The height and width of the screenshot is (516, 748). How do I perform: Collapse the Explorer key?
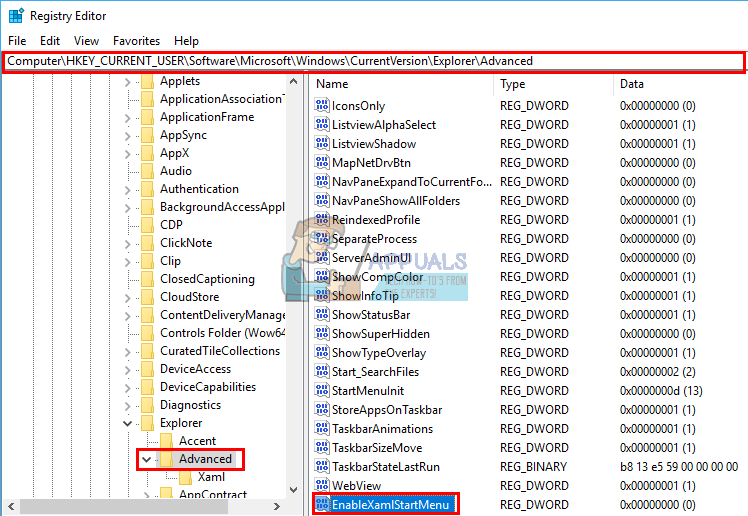click(x=127, y=423)
